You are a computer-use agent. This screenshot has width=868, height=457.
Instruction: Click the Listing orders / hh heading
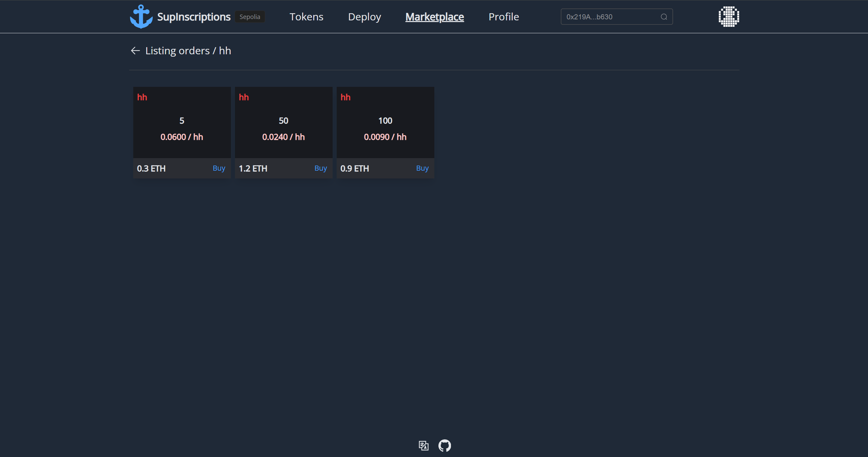(x=188, y=51)
